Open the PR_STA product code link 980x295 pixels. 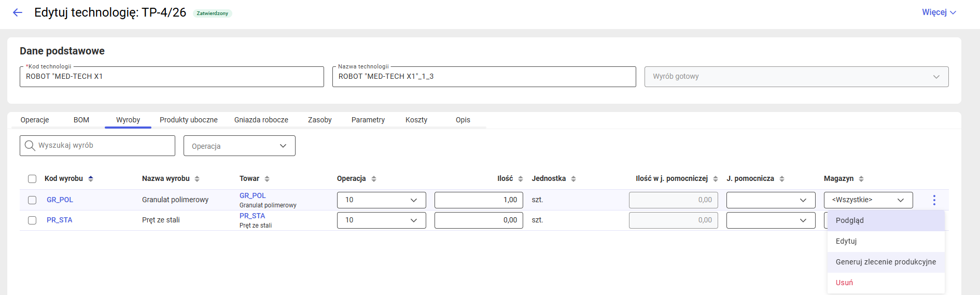coord(59,220)
